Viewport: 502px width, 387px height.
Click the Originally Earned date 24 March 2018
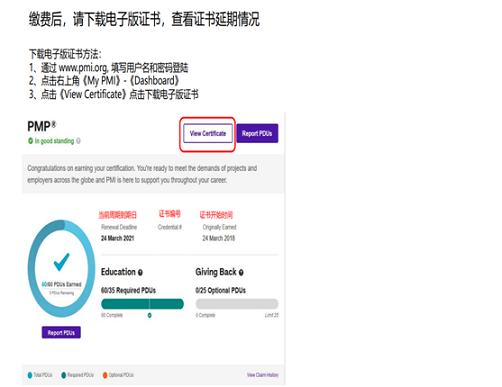point(219,238)
